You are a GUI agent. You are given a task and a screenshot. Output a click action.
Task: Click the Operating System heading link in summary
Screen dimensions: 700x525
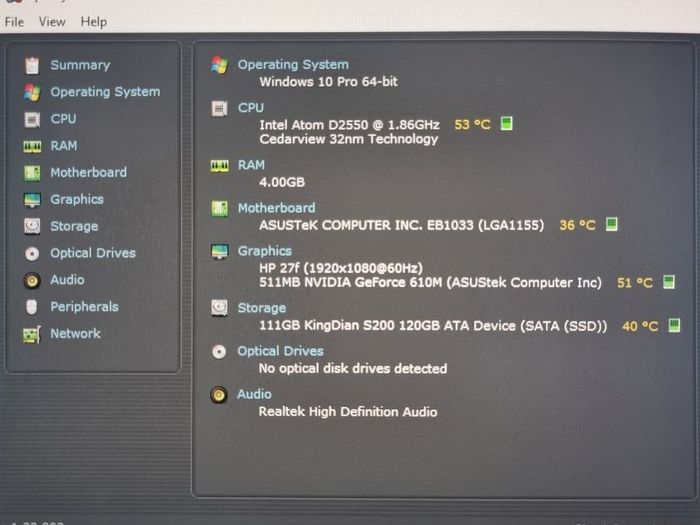tap(293, 65)
